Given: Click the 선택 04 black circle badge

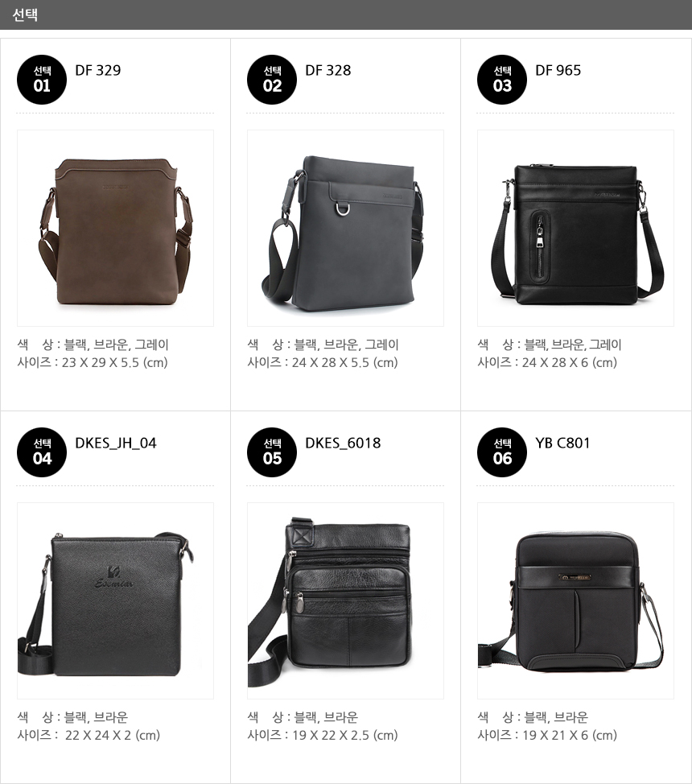Looking at the screenshot, I should pyautogui.click(x=42, y=452).
